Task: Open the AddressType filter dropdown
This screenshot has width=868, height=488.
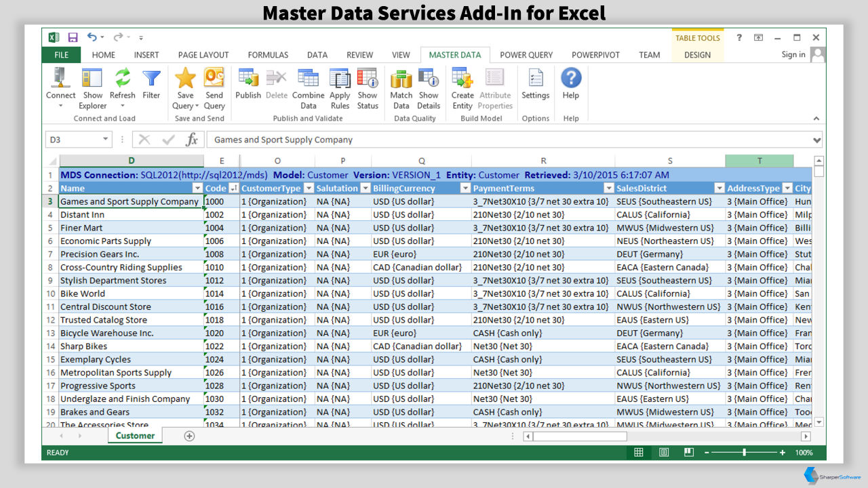Action: point(787,188)
